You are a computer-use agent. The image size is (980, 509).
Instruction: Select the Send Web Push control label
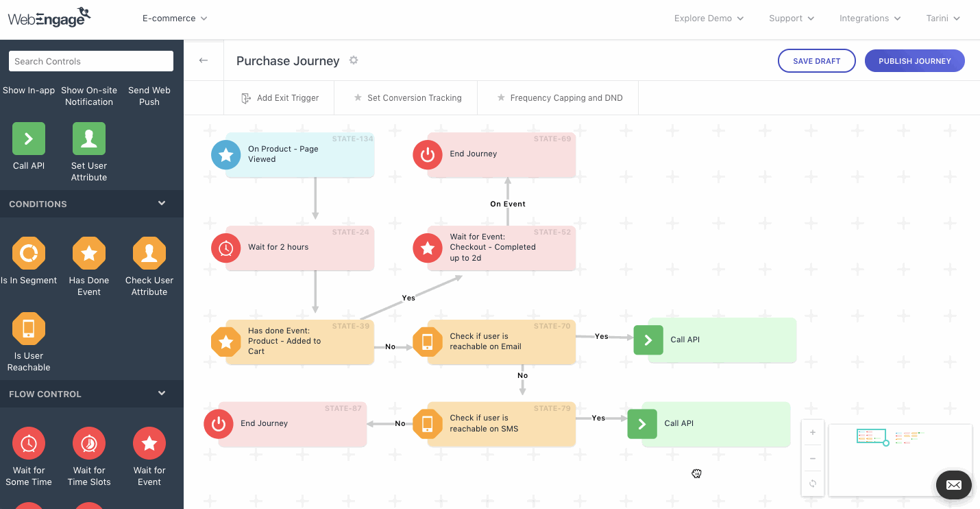pos(149,96)
